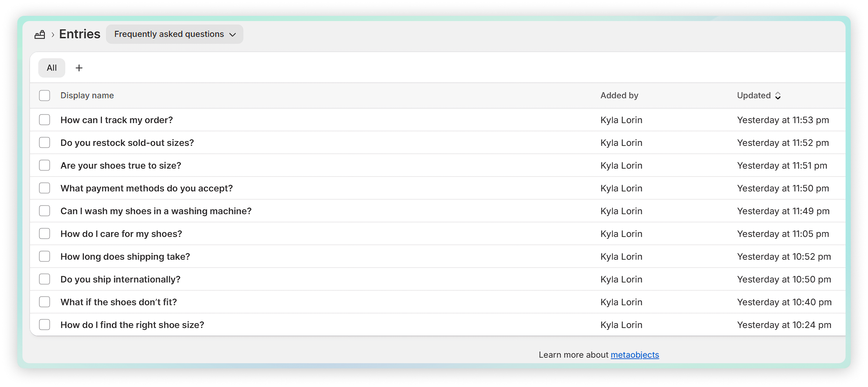Click the Display name column header
This screenshot has height=387, width=868.
[87, 96]
